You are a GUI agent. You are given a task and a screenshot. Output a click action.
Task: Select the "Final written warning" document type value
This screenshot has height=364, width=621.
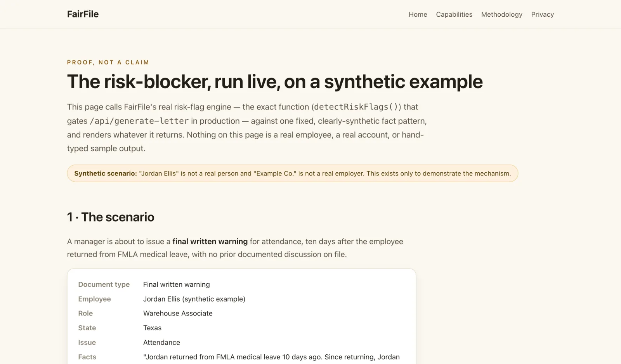point(177,284)
